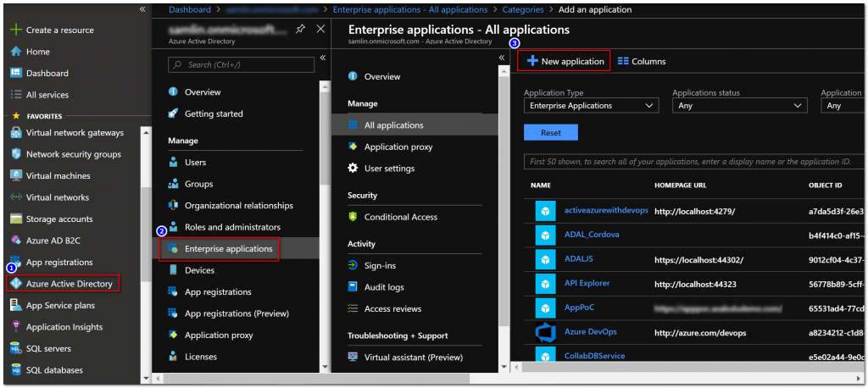The width and height of the screenshot is (868, 388).
Task: Click the Virtual network gateways icon
Action: [16, 133]
